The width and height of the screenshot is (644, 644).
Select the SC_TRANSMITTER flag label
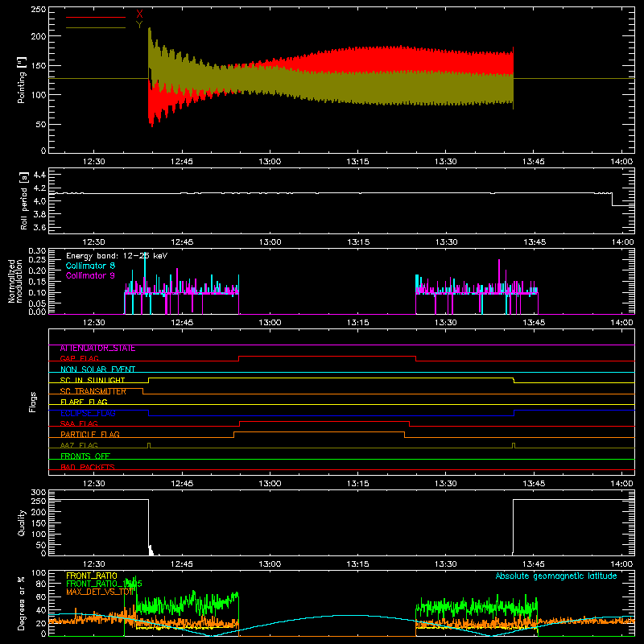(93, 391)
